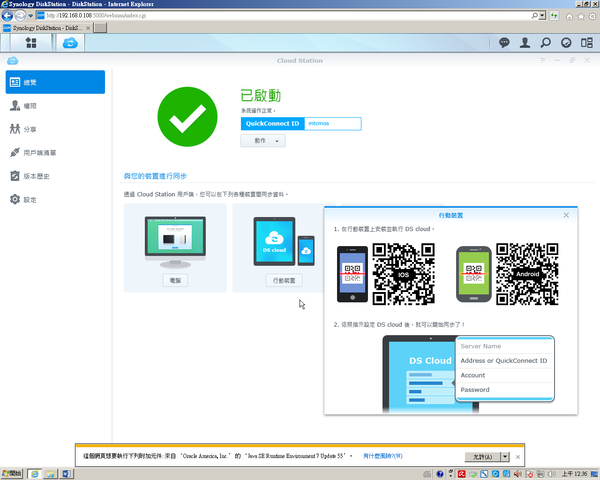Expand the arrow next to 允許(A) button

click(506, 456)
